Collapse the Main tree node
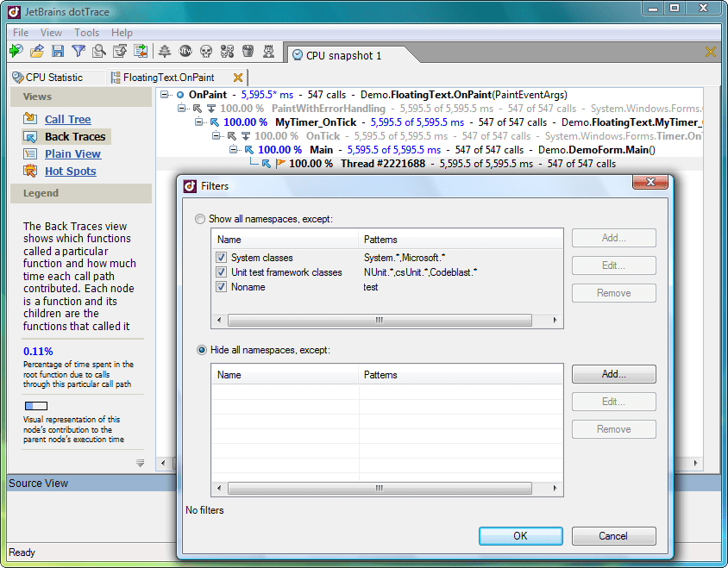The width and height of the screenshot is (728, 568). (234, 150)
